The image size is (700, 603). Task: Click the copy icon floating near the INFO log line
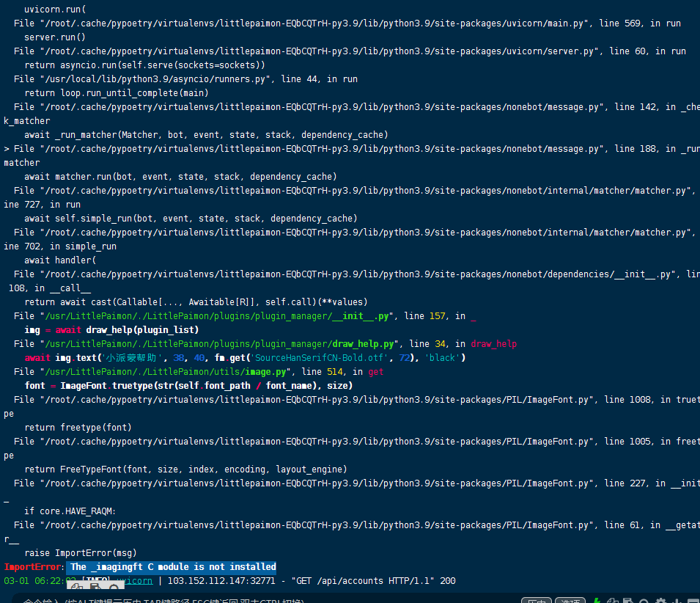pos(76,586)
